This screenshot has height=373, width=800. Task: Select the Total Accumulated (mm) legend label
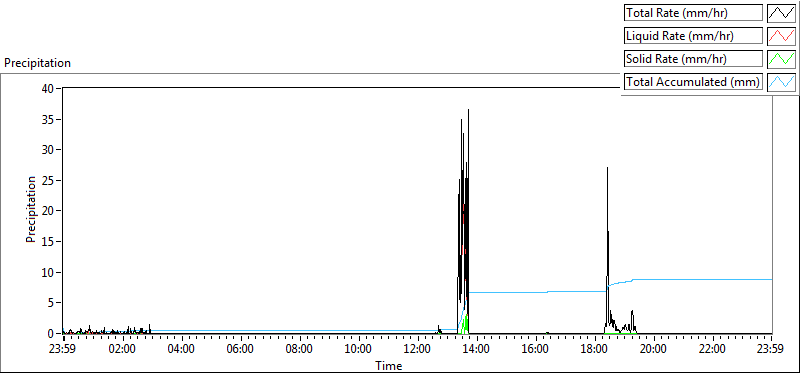pyautogui.click(x=693, y=81)
